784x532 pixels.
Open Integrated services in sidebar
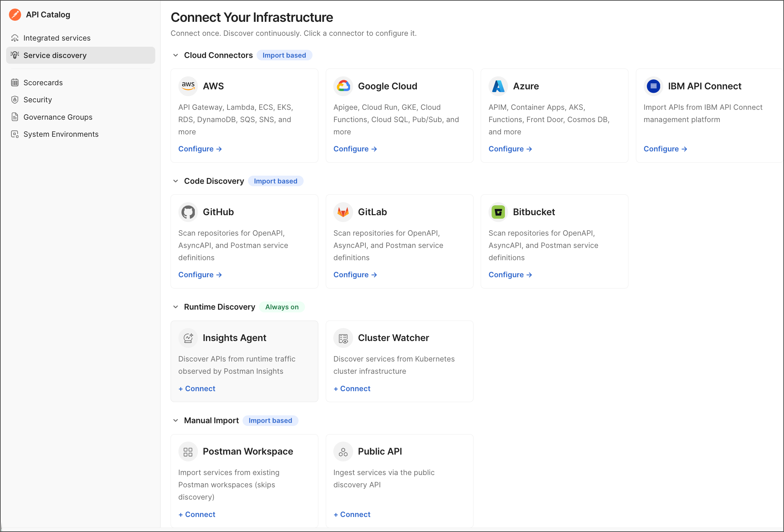pos(81,38)
